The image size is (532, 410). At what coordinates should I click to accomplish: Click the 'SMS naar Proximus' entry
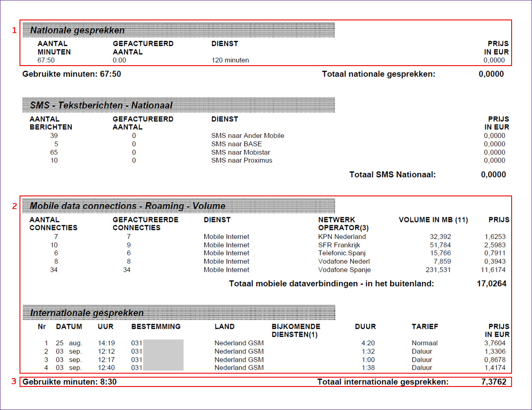(x=242, y=160)
